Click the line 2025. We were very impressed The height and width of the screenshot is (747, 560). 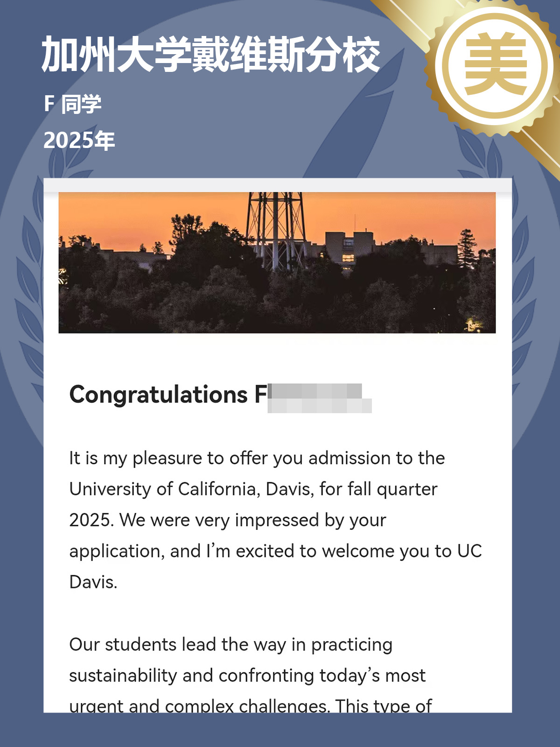(228, 520)
